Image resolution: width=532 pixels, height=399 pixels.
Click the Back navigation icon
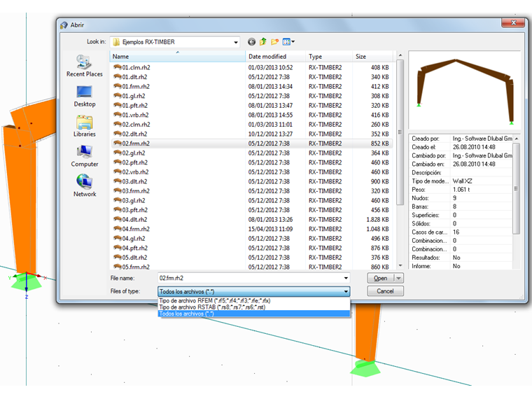click(251, 42)
